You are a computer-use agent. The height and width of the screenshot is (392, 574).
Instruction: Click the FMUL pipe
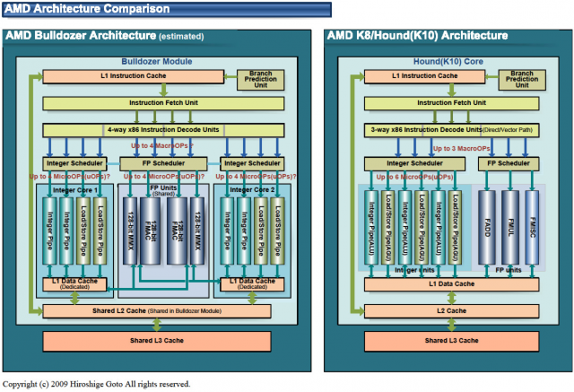(x=510, y=227)
